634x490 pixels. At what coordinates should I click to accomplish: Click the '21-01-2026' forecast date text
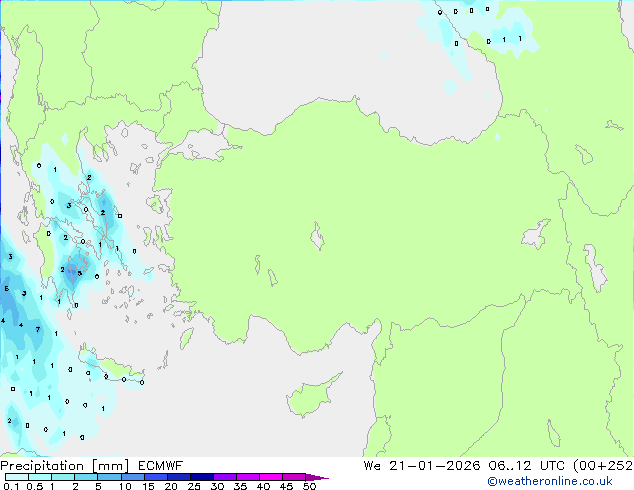434,466
